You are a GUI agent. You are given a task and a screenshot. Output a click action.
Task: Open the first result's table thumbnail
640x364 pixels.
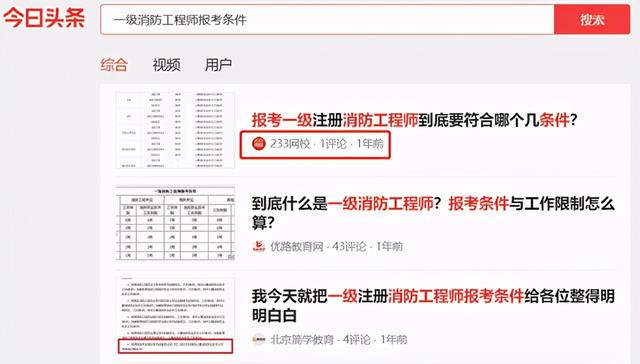click(175, 130)
